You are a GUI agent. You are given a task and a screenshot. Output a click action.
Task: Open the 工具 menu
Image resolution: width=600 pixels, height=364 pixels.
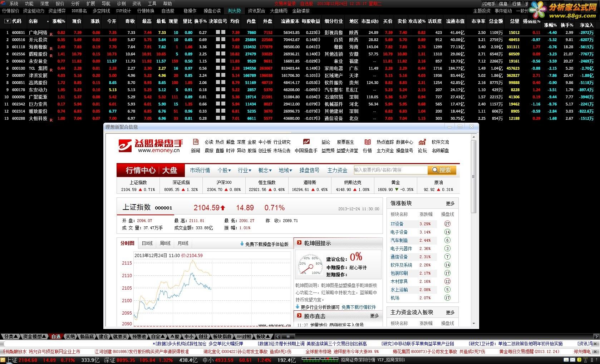pyautogui.click(x=152, y=4)
